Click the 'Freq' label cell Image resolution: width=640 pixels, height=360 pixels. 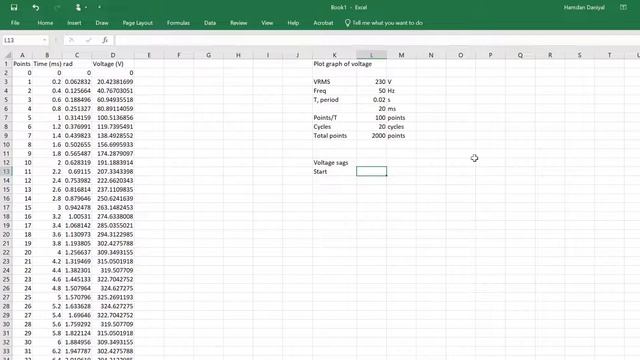[x=334, y=91]
